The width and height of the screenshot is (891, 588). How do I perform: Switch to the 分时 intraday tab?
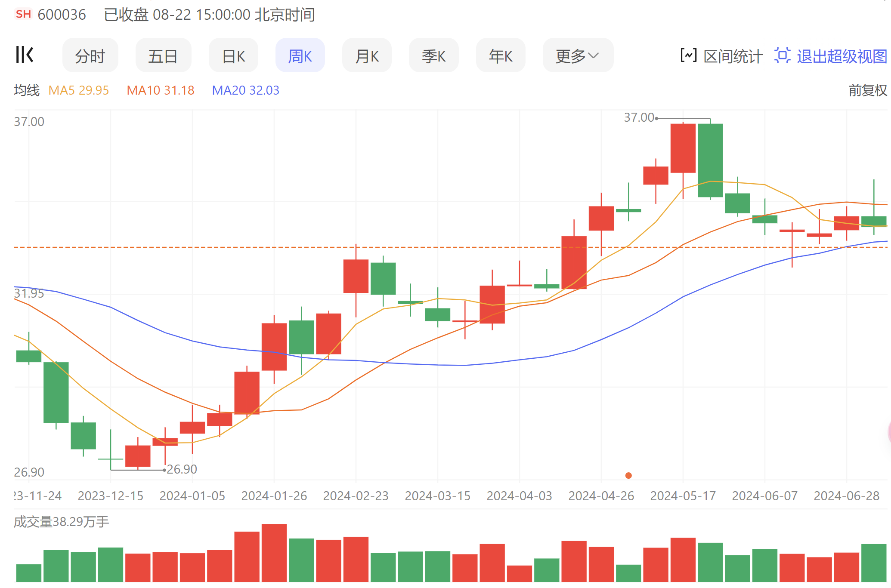click(90, 56)
